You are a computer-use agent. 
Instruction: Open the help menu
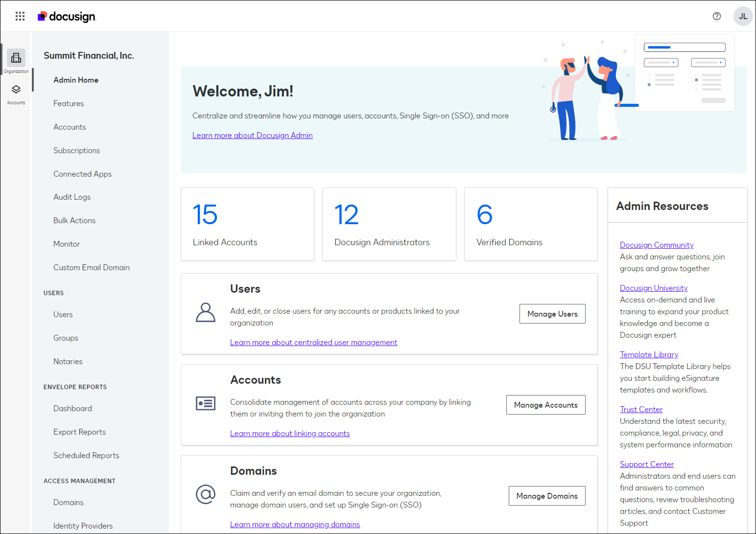pyautogui.click(x=716, y=16)
